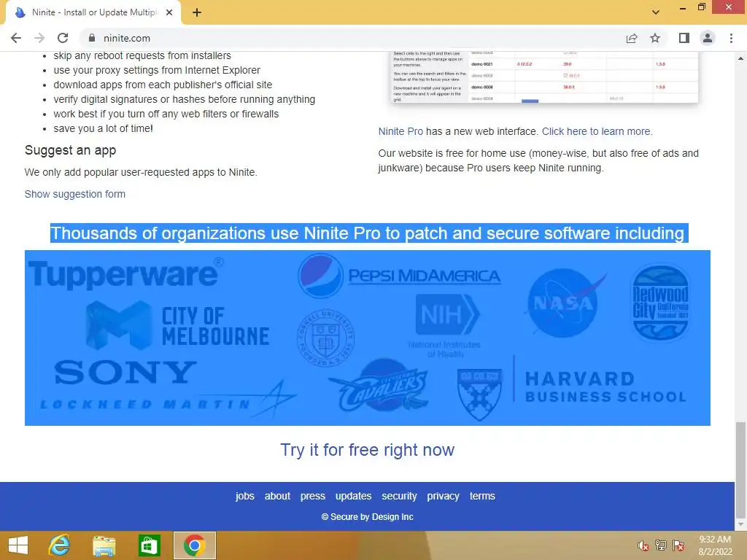Open the Windows Start button

18,545
